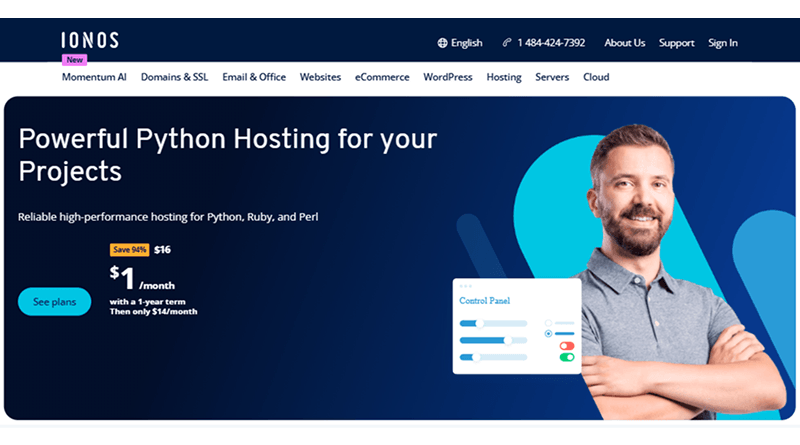
Task: Open the WordPress menu
Action: (x=447, y=77)
